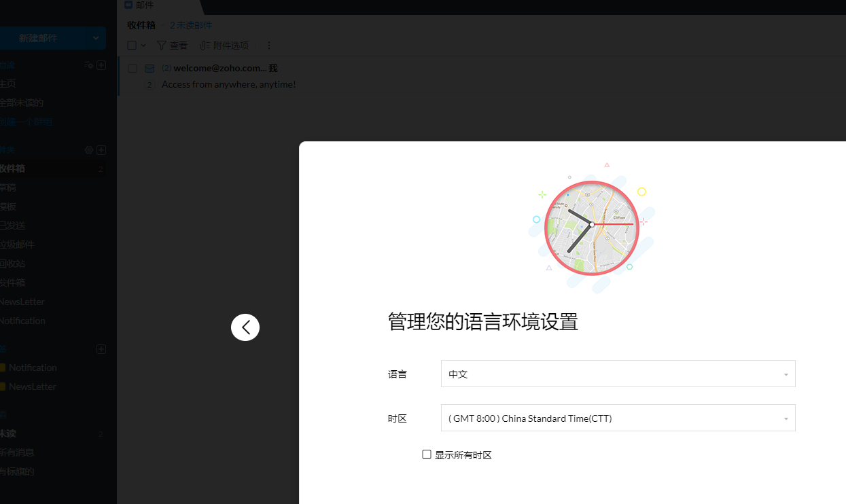Add new tag with tags plus icon

101,349
